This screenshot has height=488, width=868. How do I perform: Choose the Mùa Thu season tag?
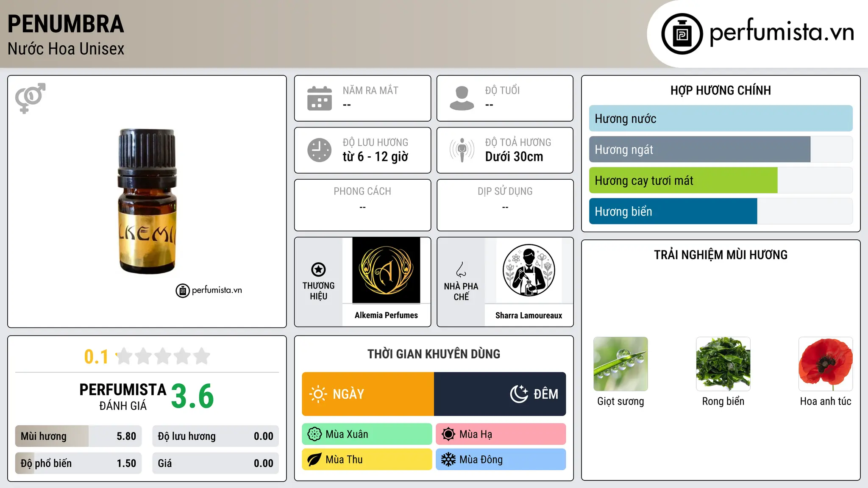(x=367, y=460)
